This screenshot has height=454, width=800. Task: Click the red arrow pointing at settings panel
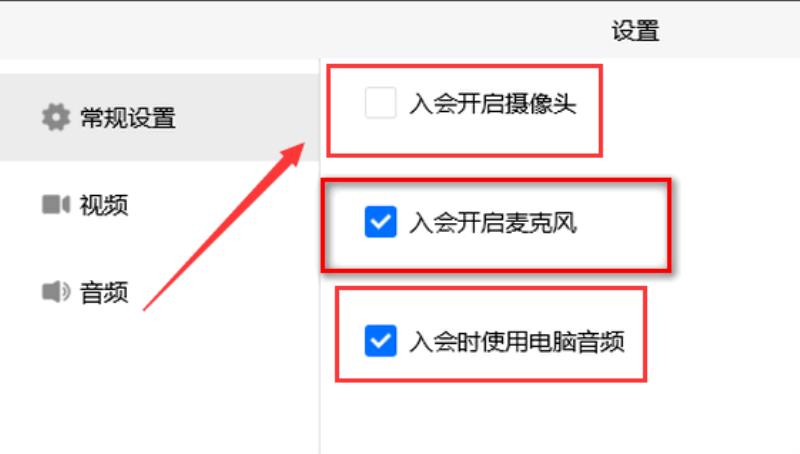[x=223, y=226]
